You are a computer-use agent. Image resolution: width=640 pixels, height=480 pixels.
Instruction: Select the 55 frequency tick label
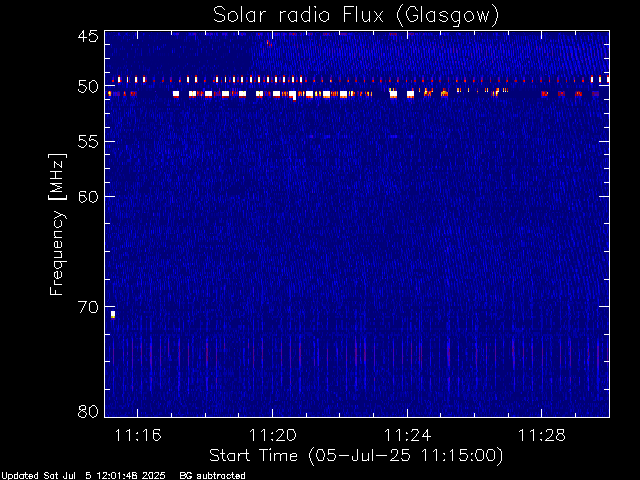pos(88,142)
